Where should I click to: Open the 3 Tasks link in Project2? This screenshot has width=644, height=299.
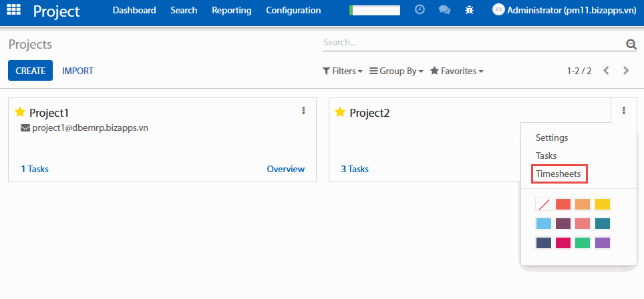[355, 169]
